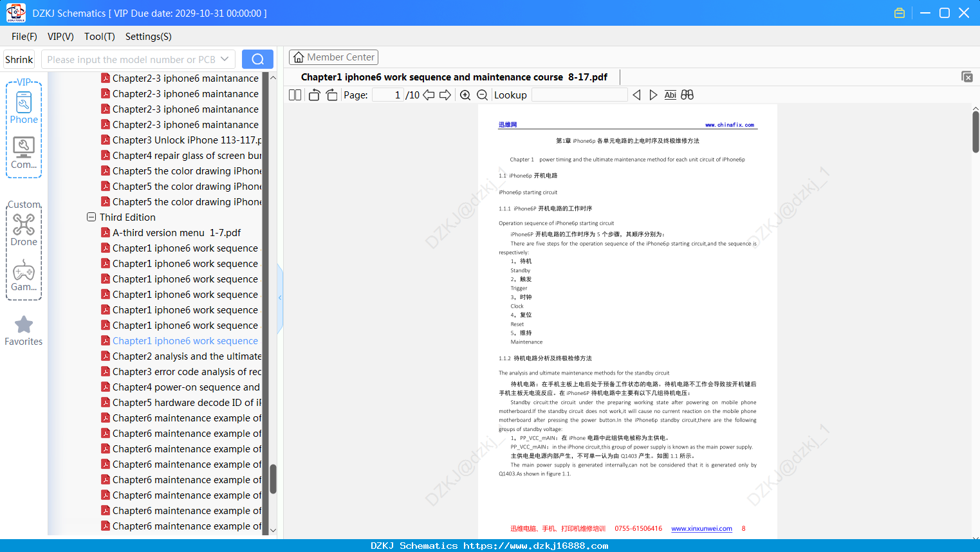Select the highlighted blue Chapter1 iphone6 row
980x552 pixels.
tap(180, 341)
